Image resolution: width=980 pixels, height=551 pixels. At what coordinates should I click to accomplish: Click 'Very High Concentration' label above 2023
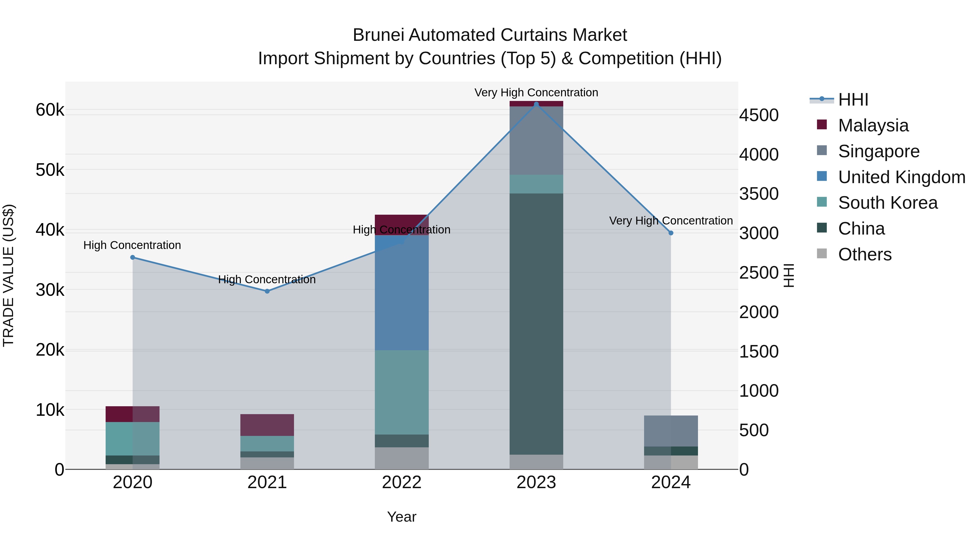point(536,93)
